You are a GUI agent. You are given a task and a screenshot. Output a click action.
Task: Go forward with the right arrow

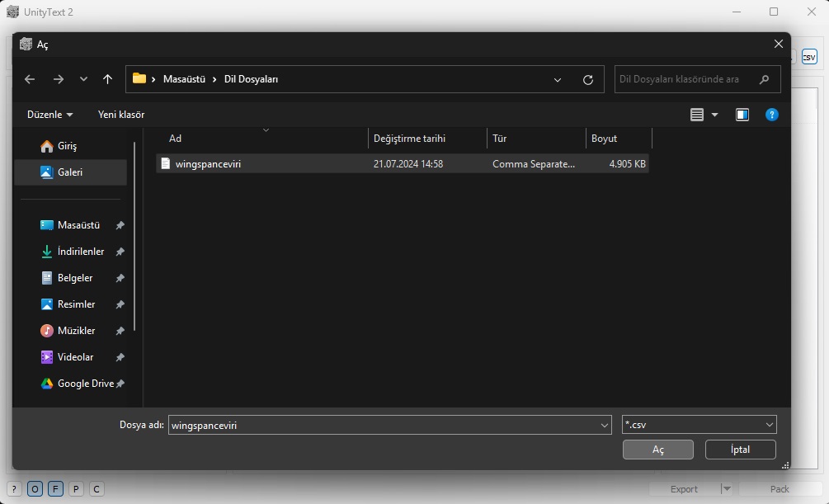(x=59, y=79)
